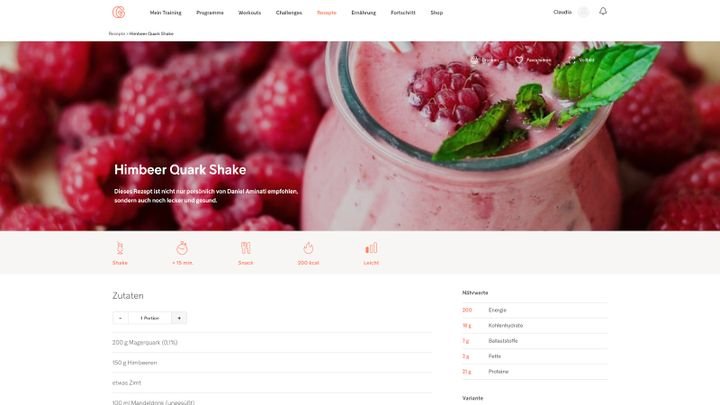This screenshot has width=720, height=405.
Task: Go to the Workouts menu item
Action: click(x=249, y=13)
